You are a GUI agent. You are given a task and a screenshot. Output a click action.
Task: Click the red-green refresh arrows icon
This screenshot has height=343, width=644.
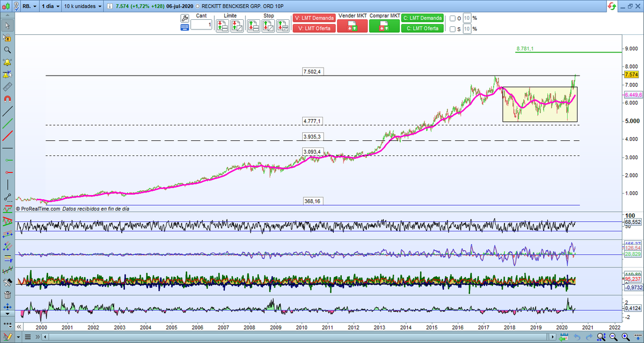[611, 6]
